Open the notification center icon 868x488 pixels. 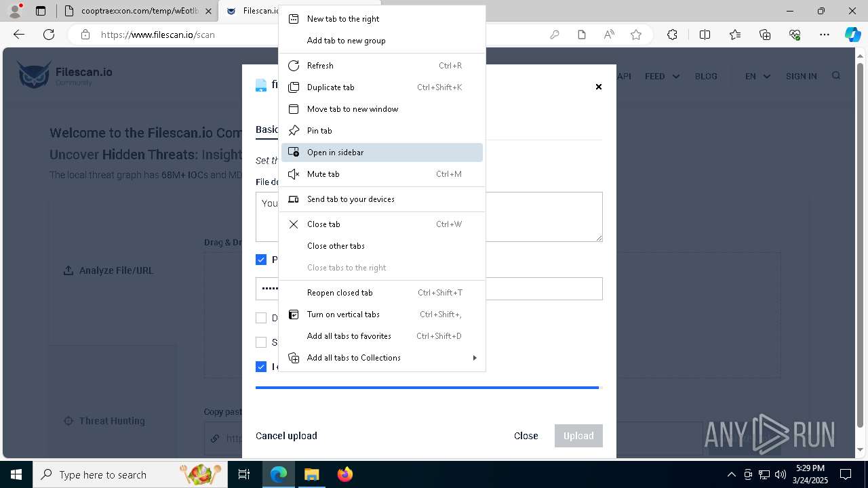tap(846, 474)
